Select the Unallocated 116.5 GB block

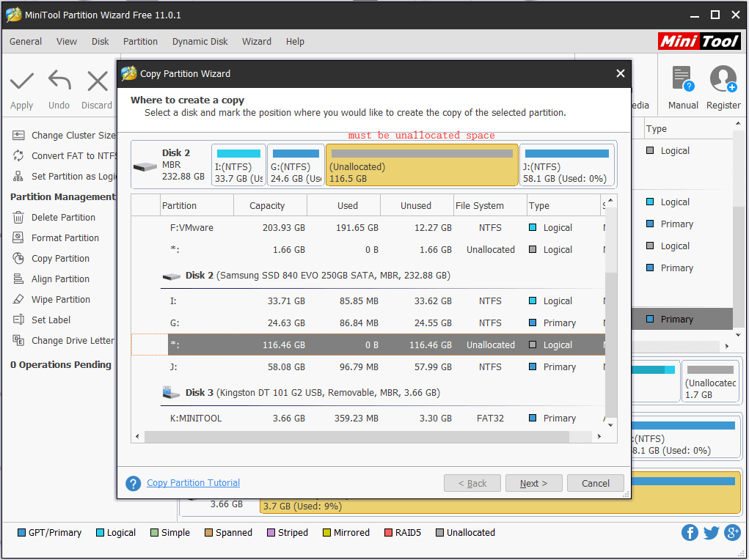pos(422,165)
